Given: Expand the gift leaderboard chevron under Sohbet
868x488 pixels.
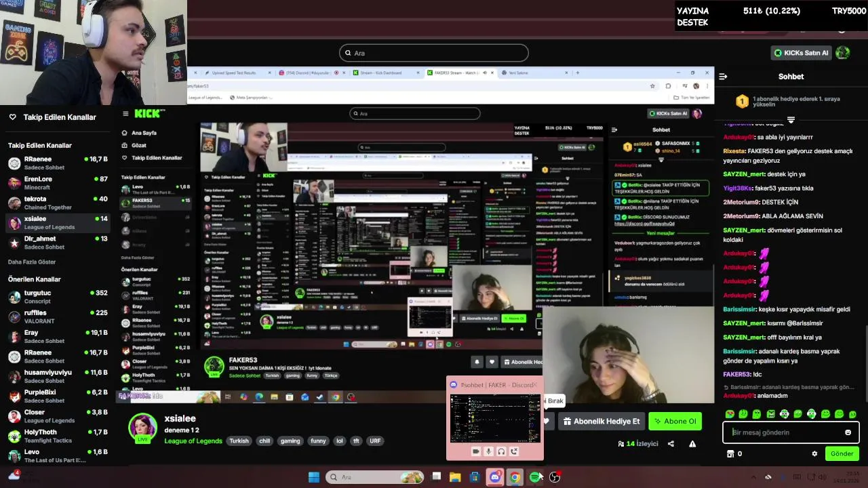Looking at the screenshot, I should click(x=791, y=120).
